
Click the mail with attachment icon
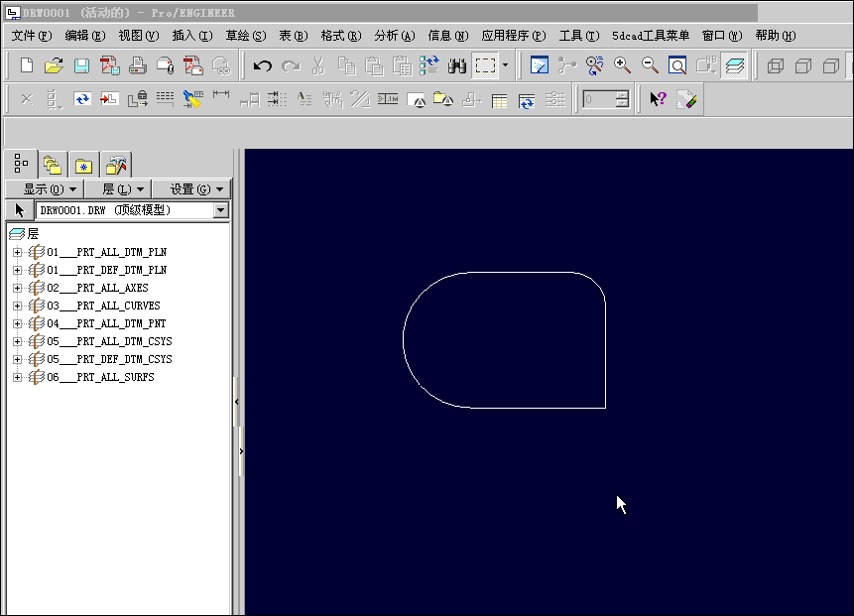165,65
